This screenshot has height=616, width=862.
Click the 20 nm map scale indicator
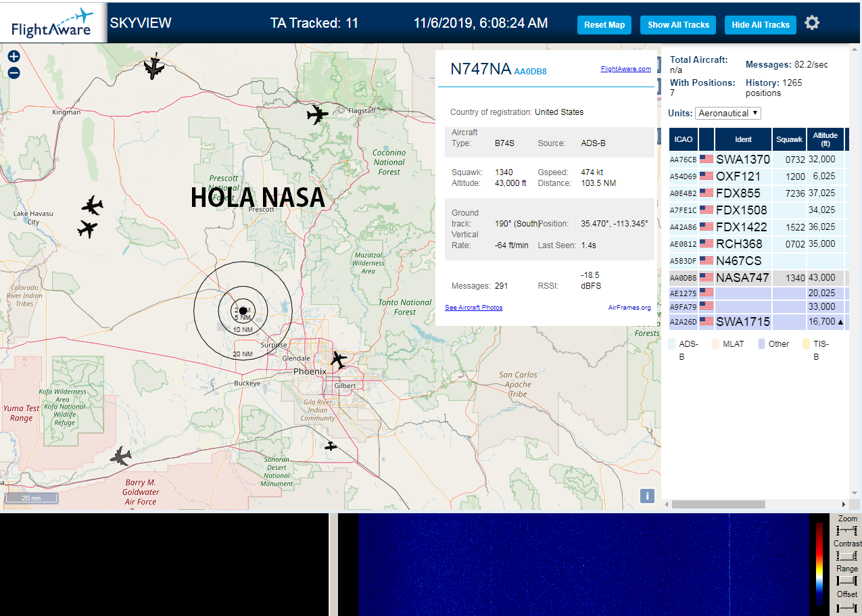point(30,499)
